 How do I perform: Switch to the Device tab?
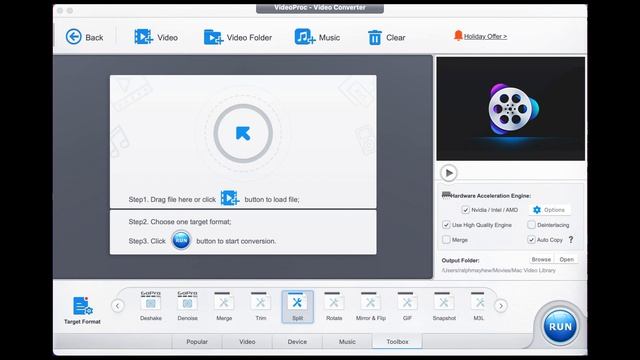(x=297, y=342)
